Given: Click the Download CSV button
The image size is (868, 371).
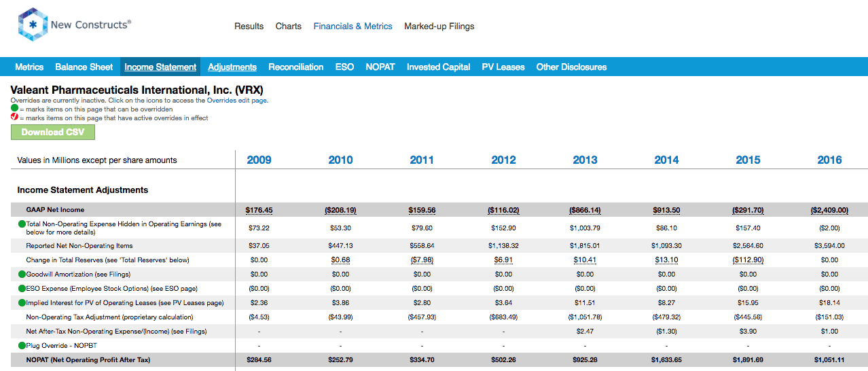Looking at the screenshot, I should pyautogui.click(x=53, y=132).
